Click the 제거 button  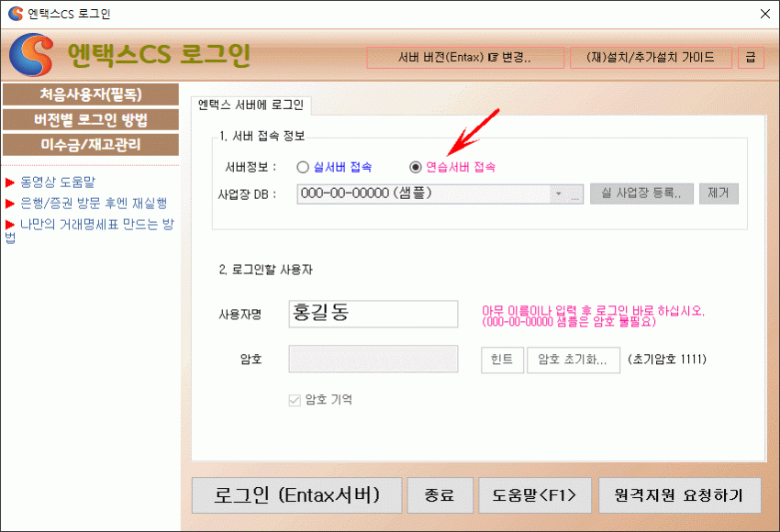[719, 194]
